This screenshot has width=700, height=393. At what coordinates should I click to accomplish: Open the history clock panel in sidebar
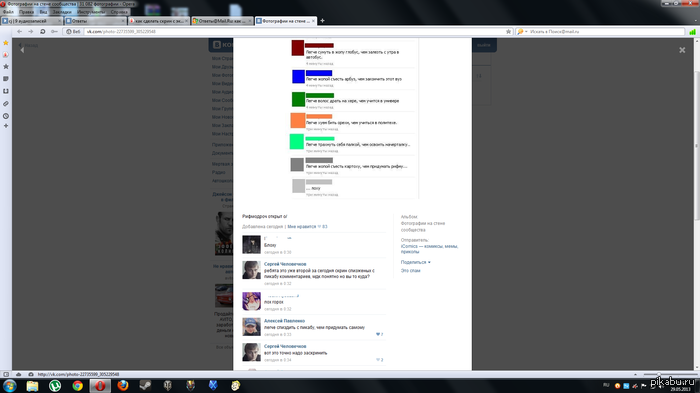[x=6, y=116]
